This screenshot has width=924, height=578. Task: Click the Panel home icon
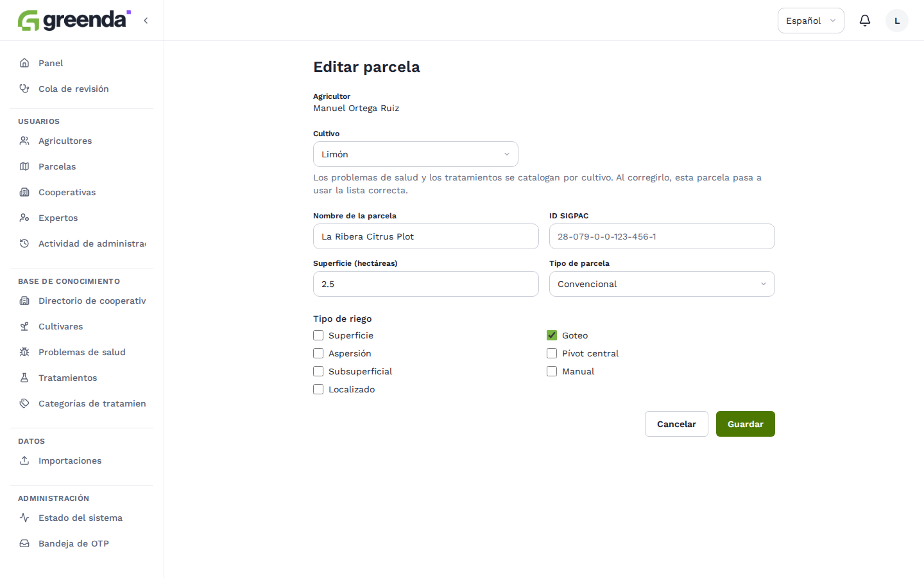point(24,63)
